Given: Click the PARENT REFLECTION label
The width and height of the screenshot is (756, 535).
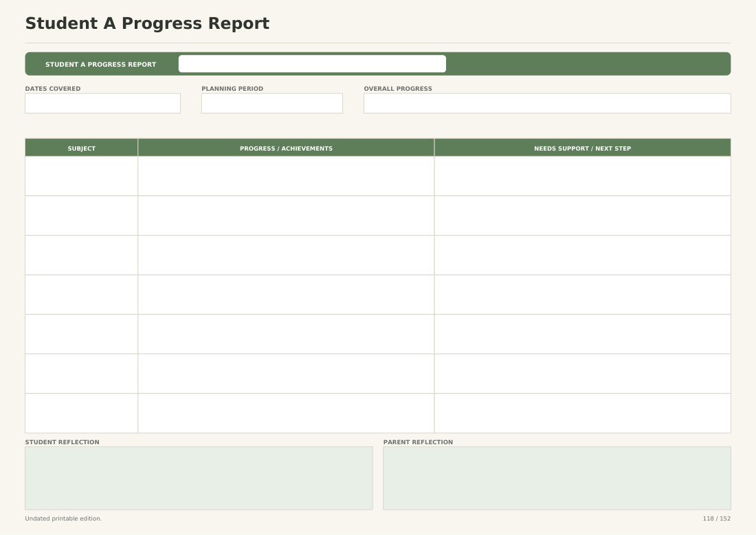Looking at the screenshot, I should coord(418,442).
